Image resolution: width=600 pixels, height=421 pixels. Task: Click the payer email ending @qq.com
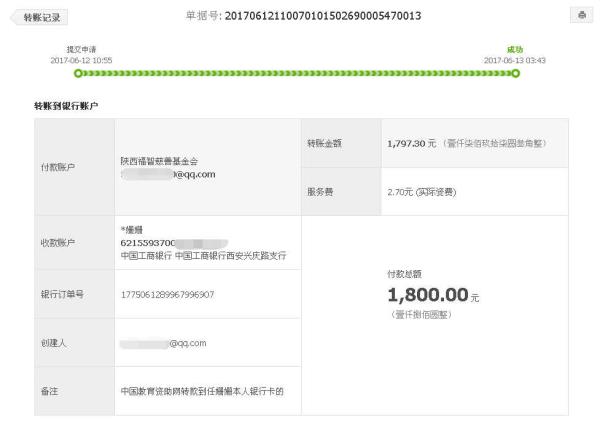pyautogui.click(x=168, y=175)
